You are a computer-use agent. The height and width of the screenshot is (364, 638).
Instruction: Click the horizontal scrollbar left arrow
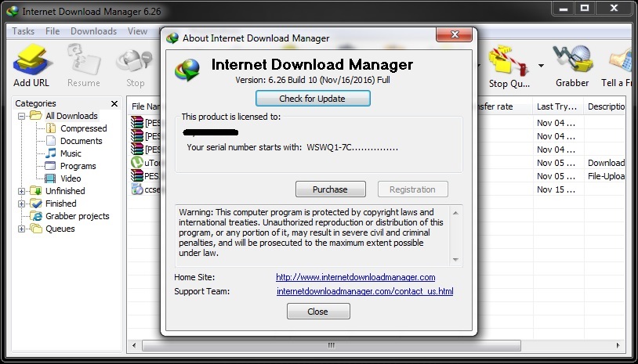tap(134, 346)
